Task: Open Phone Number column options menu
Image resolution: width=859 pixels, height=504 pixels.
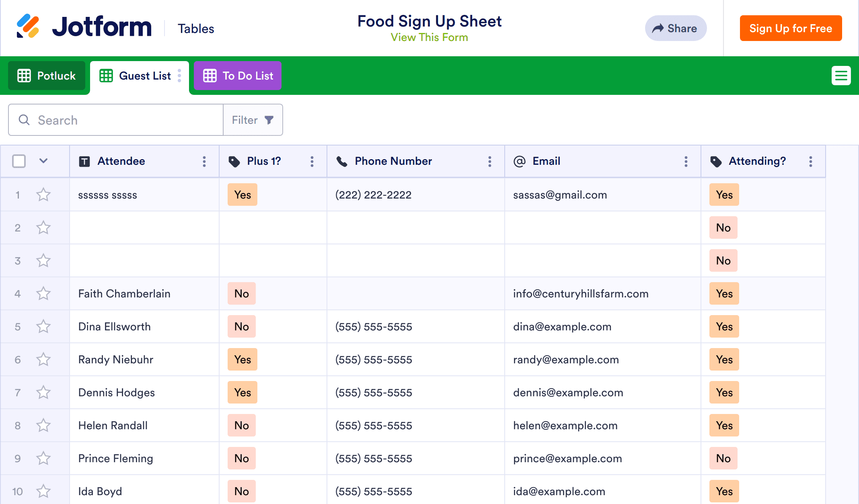Action: pos(489,162)
